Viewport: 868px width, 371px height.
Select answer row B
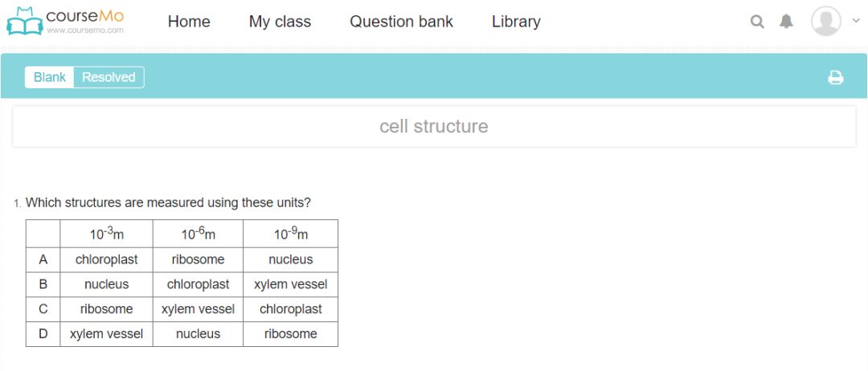(x=43, y=284)
